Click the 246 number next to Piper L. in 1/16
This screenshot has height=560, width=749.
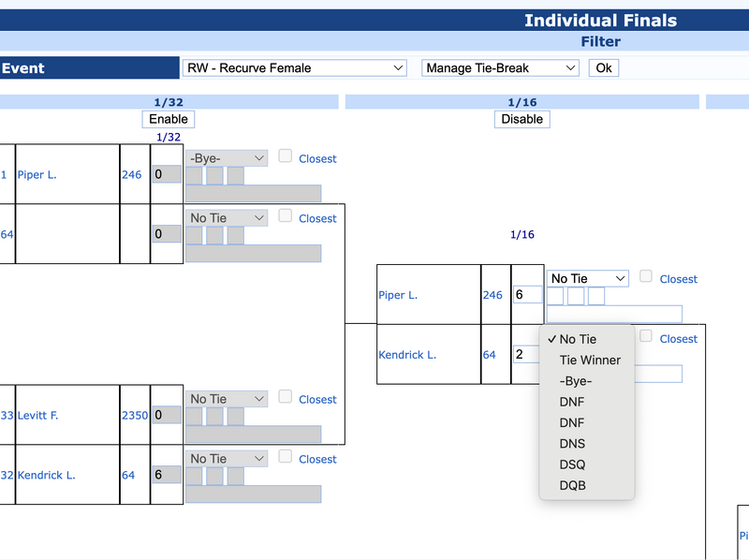coord(492,295)
